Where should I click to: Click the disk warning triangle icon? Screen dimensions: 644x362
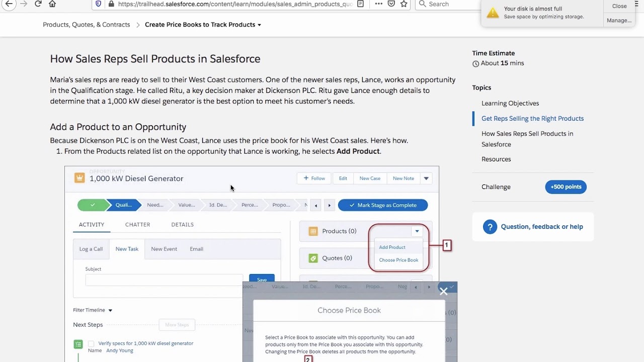point(493,13)
